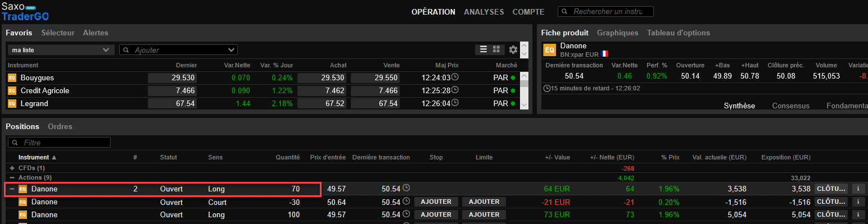Switch watchlist to list view icon

(483, 49)
